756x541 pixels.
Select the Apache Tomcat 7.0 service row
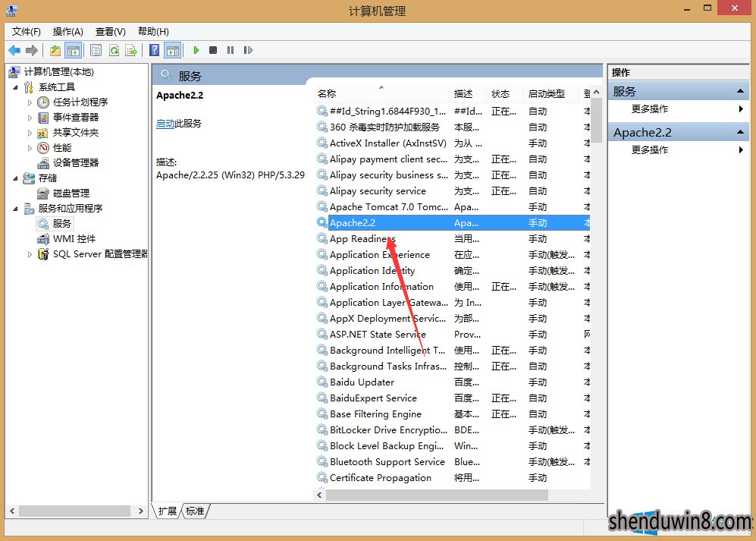click(x=453, y=207)
